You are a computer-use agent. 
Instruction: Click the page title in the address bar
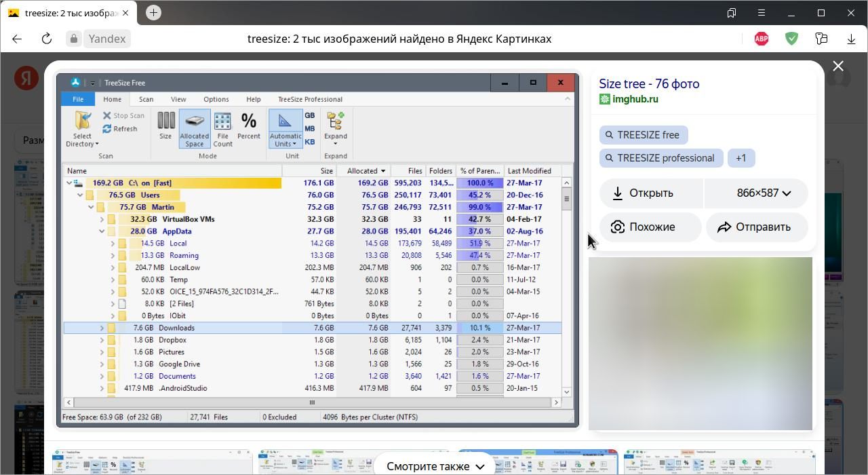pos(399,39)
